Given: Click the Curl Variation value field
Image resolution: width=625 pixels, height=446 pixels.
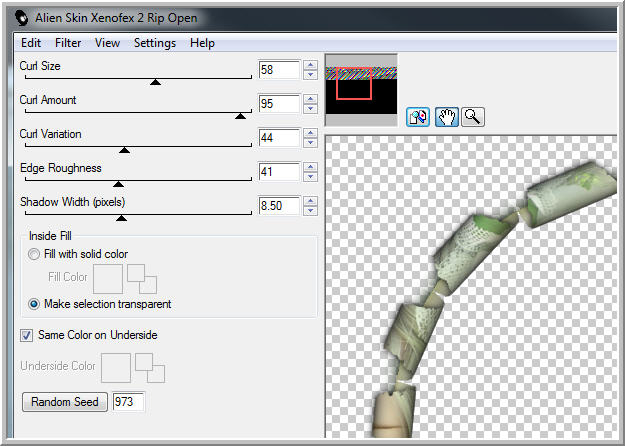Looking at the screenshot, I should point(279,138).
